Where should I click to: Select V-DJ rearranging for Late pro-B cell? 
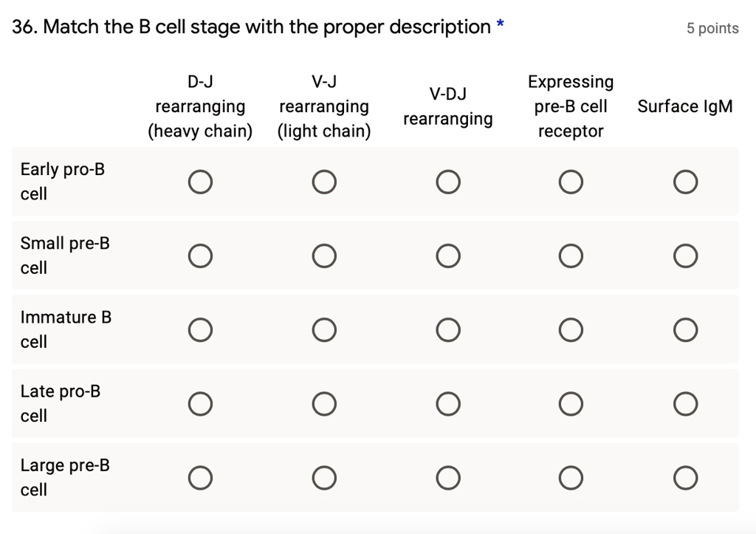448,403
